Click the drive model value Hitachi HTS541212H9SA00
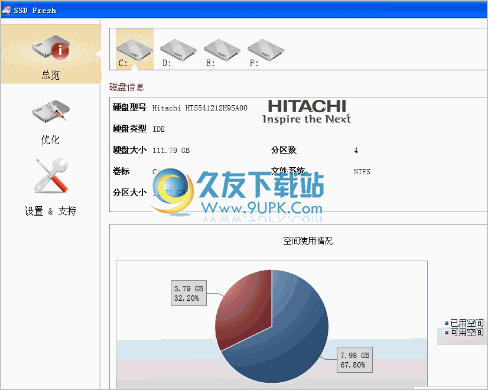The image size is (488, 390). pyautogui.click(x=200, y=108)
